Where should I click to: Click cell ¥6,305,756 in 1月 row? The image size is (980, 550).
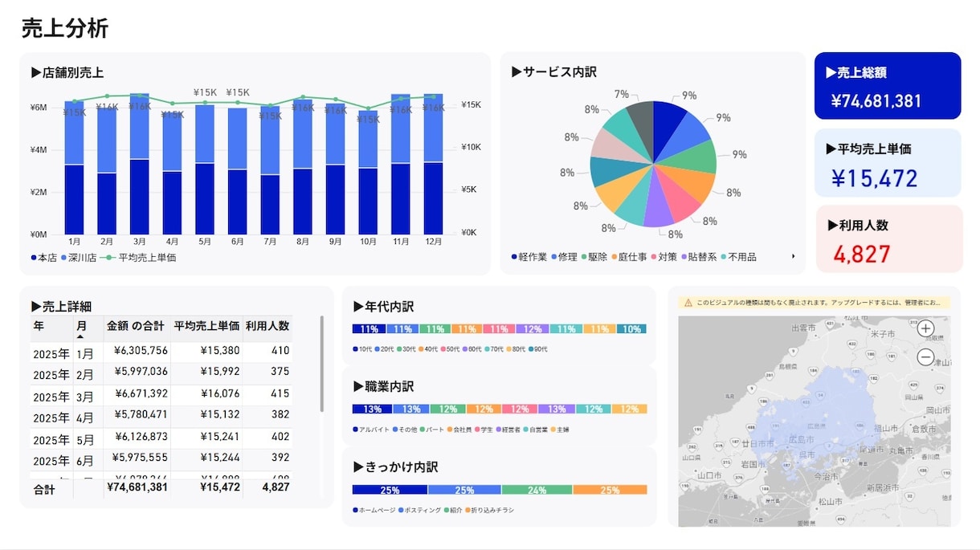click(x=141, y=350)
